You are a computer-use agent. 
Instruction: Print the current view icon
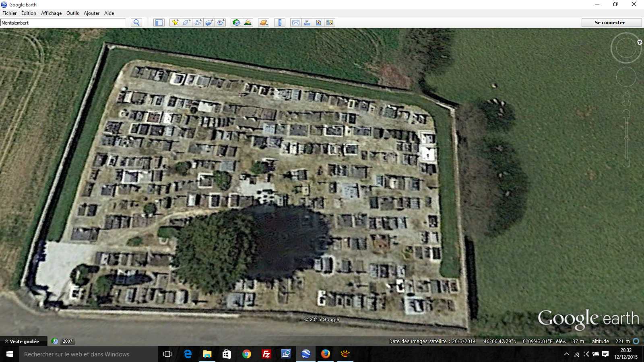tap(307, 23)
